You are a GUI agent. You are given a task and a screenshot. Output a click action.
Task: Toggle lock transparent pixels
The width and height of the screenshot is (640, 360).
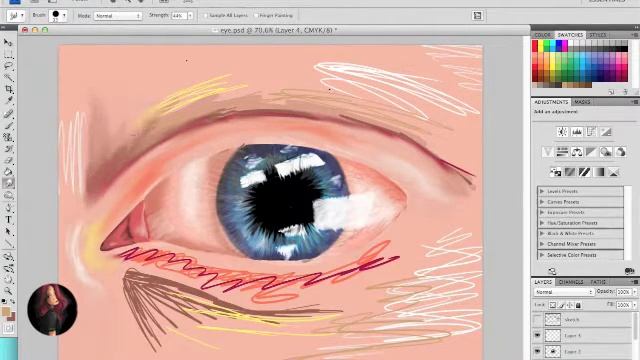[x=552, y=305]
